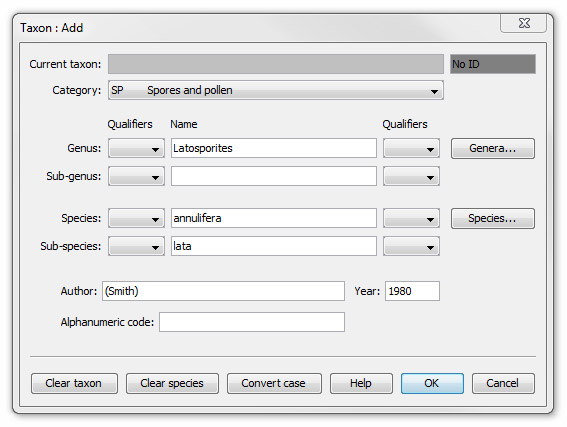Cancel the Taxon Add dialog
Screen dimensions: 567x427
click(503, 383)
